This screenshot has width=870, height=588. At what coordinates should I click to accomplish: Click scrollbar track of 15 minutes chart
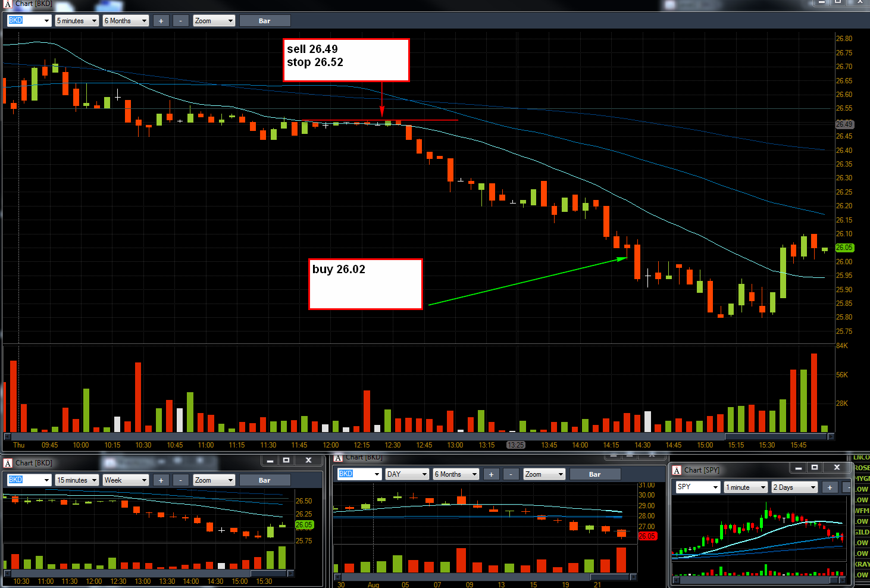[x=149, y=574]
